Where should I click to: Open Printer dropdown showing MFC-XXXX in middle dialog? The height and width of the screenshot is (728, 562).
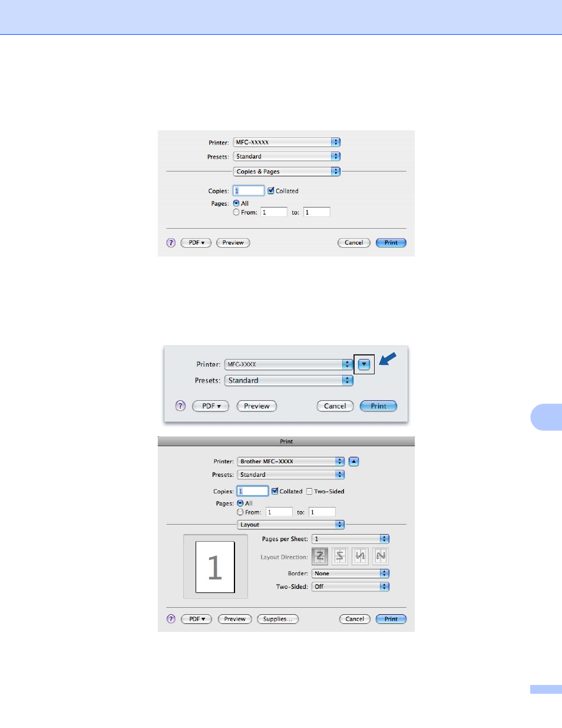pos(289,364)
